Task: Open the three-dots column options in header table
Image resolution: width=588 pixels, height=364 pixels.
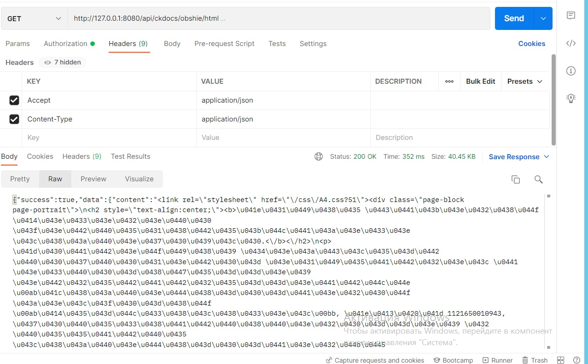Action: point(449,81)
